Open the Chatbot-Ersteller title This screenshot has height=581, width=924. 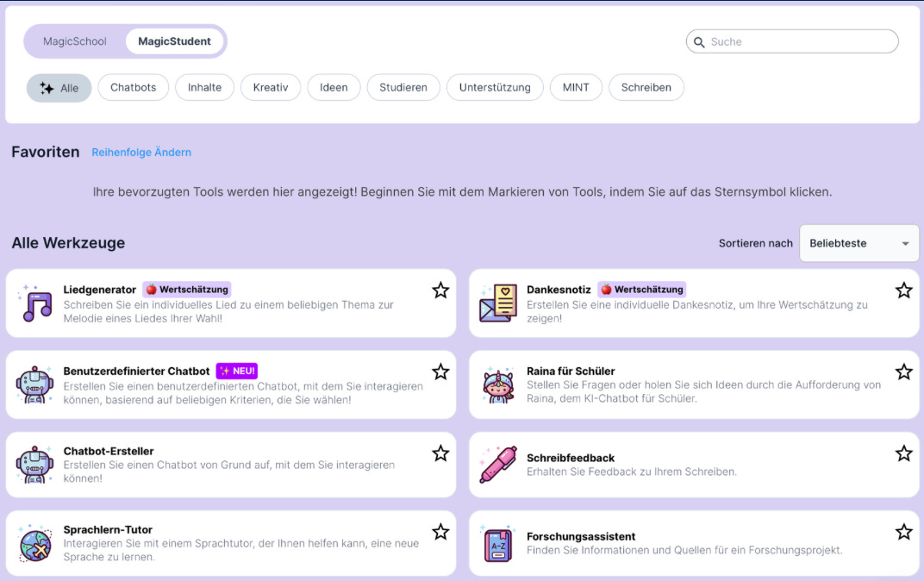(x=109, y=451)
